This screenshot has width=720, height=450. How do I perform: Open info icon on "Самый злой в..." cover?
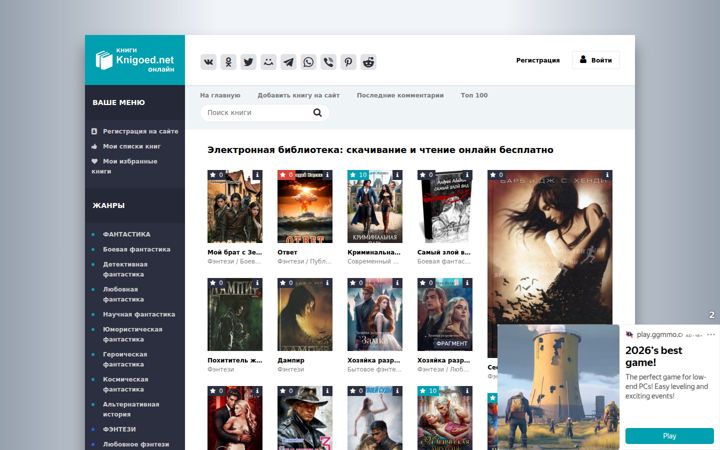(467, 175)
